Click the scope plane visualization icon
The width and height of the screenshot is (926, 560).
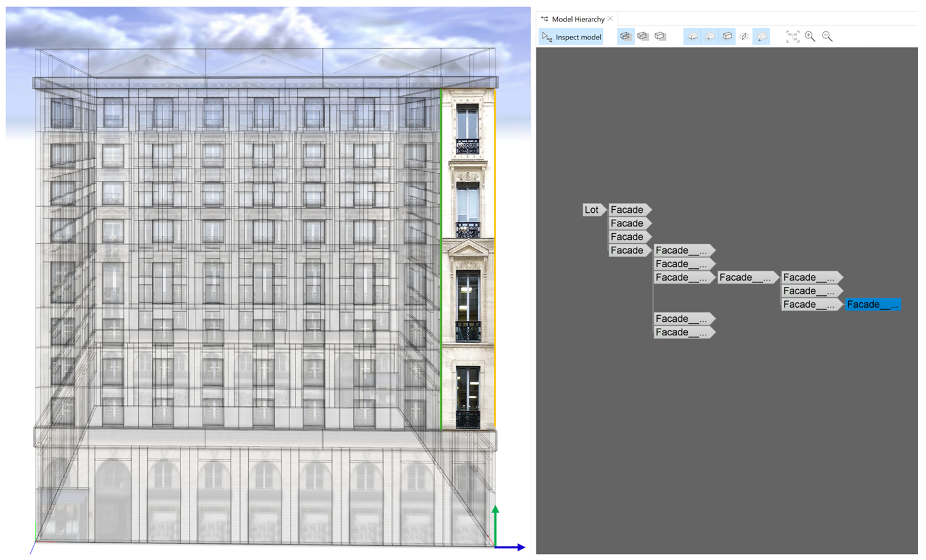tap(744, 36)
